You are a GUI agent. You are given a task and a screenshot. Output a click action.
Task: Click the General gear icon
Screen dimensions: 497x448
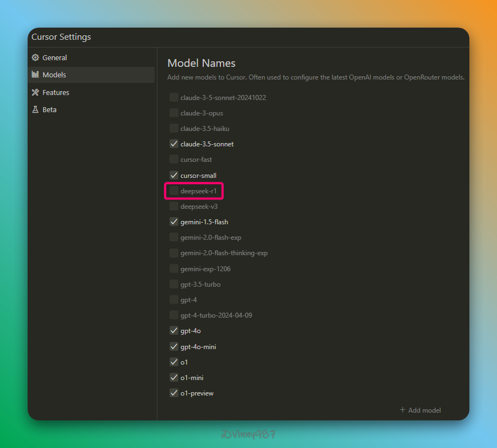pos(35,57)
